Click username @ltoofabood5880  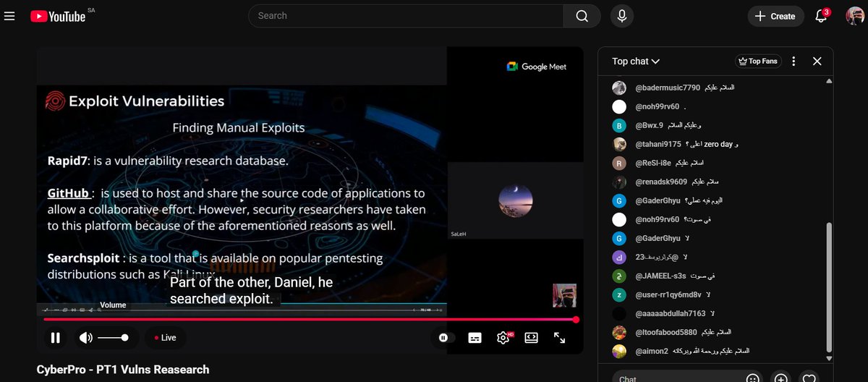tap(666, 332)
